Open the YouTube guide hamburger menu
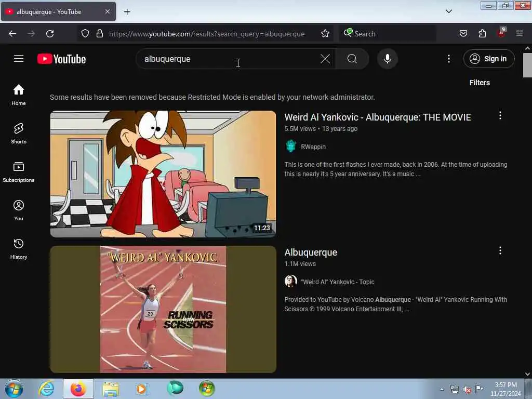Viewport: 532px width, 399px height. pos(19,59)
